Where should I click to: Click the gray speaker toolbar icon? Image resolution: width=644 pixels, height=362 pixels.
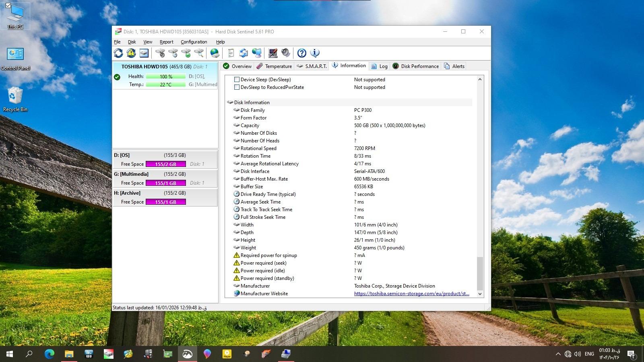286,53
